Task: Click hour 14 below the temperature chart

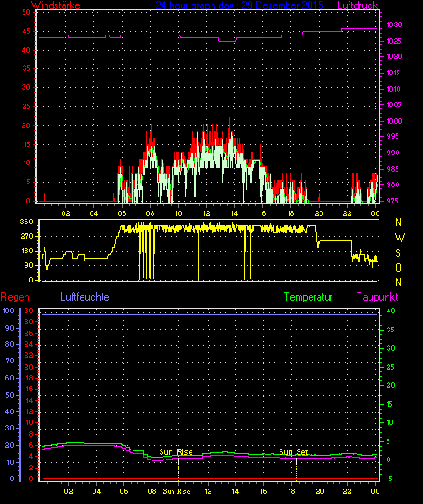Action: (235, 491)
